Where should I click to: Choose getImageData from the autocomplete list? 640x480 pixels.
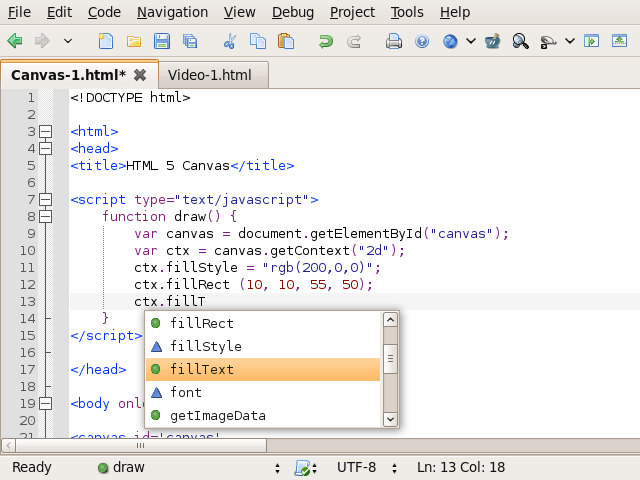(x=263, y=416)
